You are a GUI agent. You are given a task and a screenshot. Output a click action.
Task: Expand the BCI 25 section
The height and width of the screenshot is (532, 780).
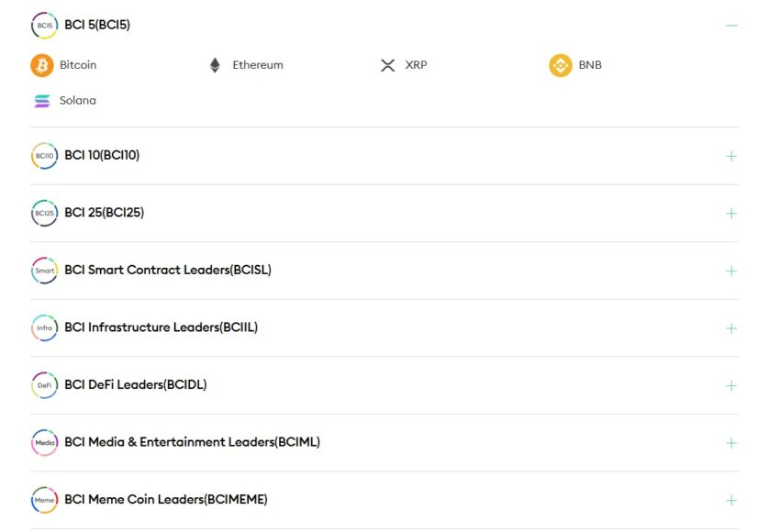tap(731, 213)
